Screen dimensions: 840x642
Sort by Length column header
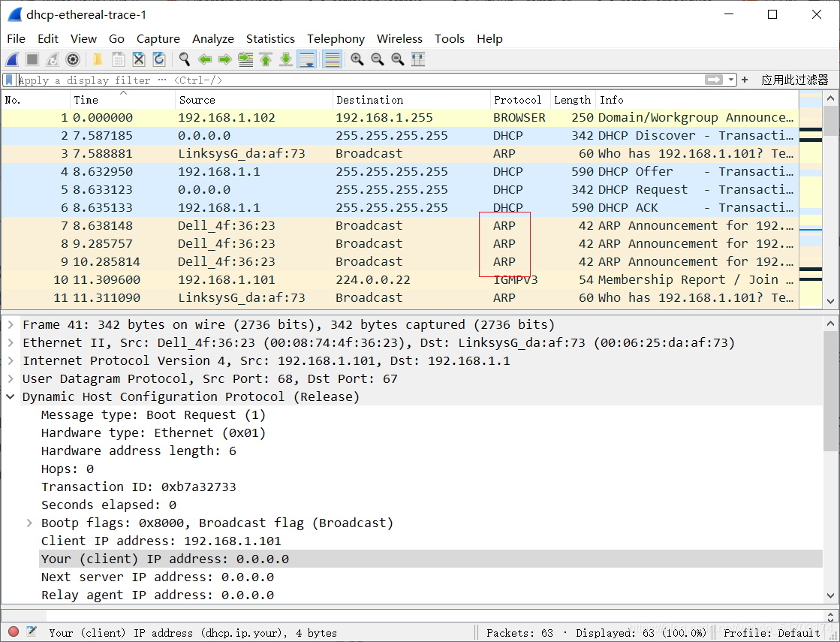click(x=573, y=100)
